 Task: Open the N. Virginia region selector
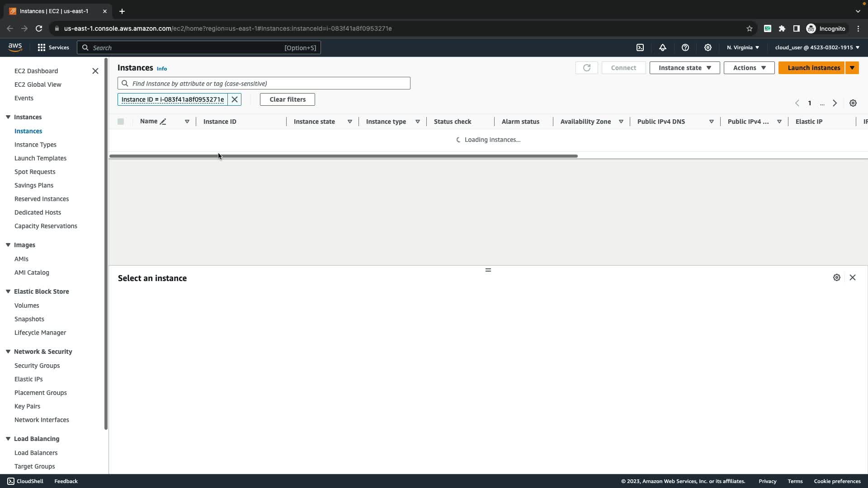point(743,47)
